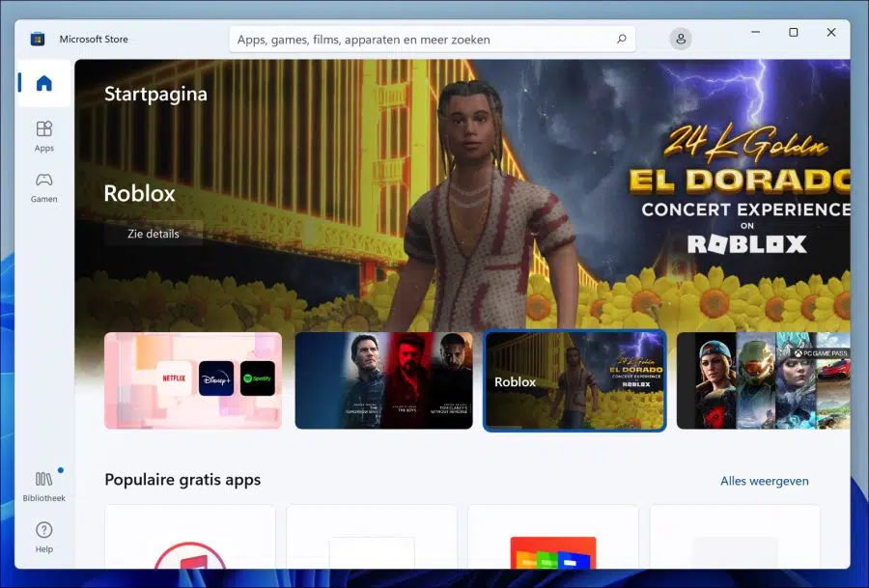
Task: Click the Spotify logo tile
Action: 258,378
